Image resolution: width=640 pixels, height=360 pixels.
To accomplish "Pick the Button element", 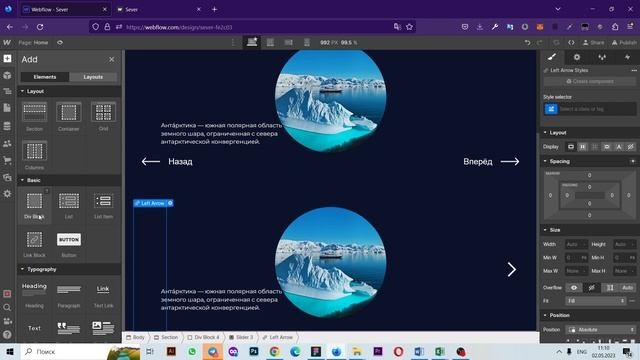I will (x=69, y=244).
